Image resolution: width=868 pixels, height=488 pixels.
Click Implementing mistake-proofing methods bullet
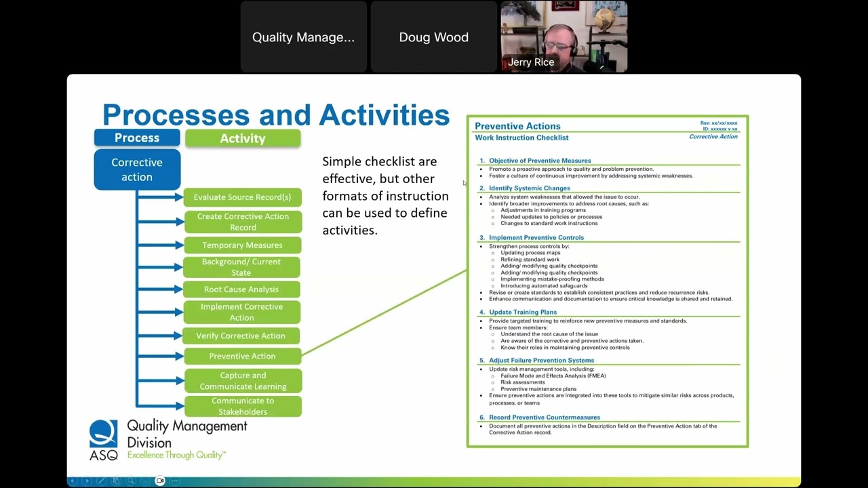552,279
